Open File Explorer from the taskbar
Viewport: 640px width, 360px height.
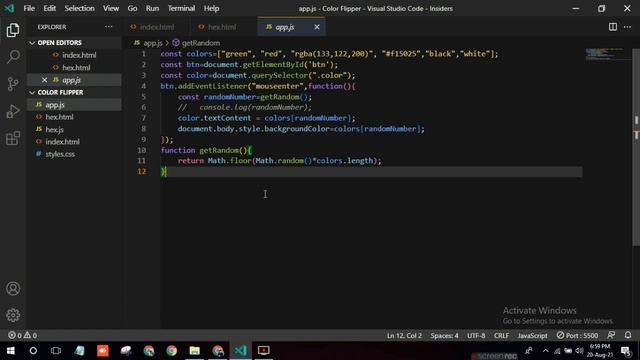[x=195, y=351]
